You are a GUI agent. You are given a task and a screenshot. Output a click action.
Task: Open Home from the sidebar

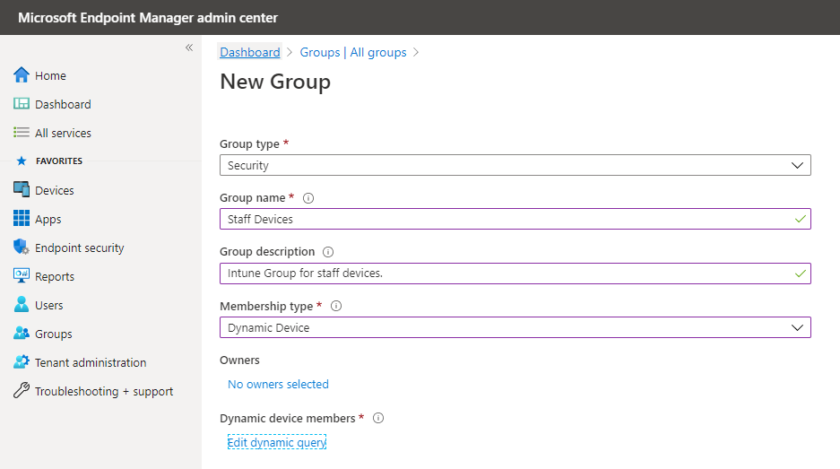tap(50, 76)
